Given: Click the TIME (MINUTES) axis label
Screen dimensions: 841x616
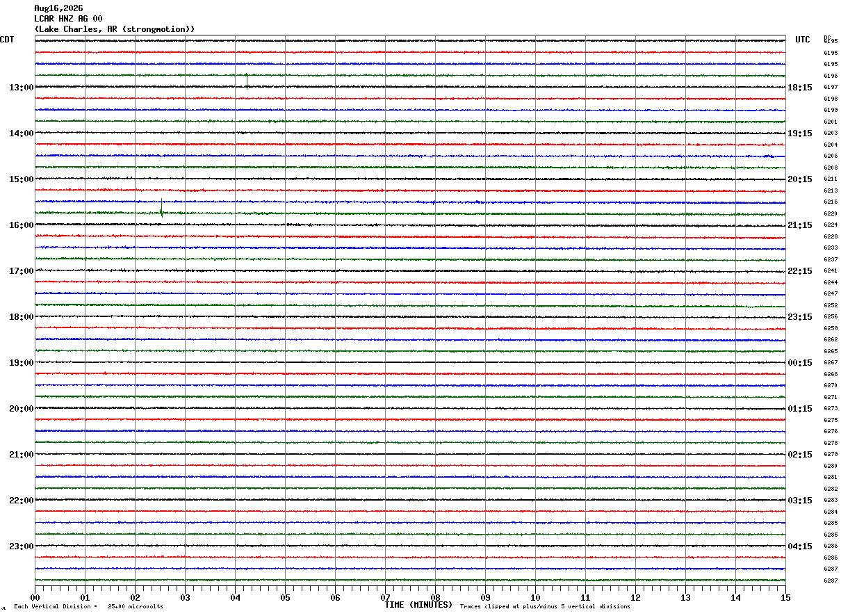Looking at the screenshot, I should coord(418,605).
